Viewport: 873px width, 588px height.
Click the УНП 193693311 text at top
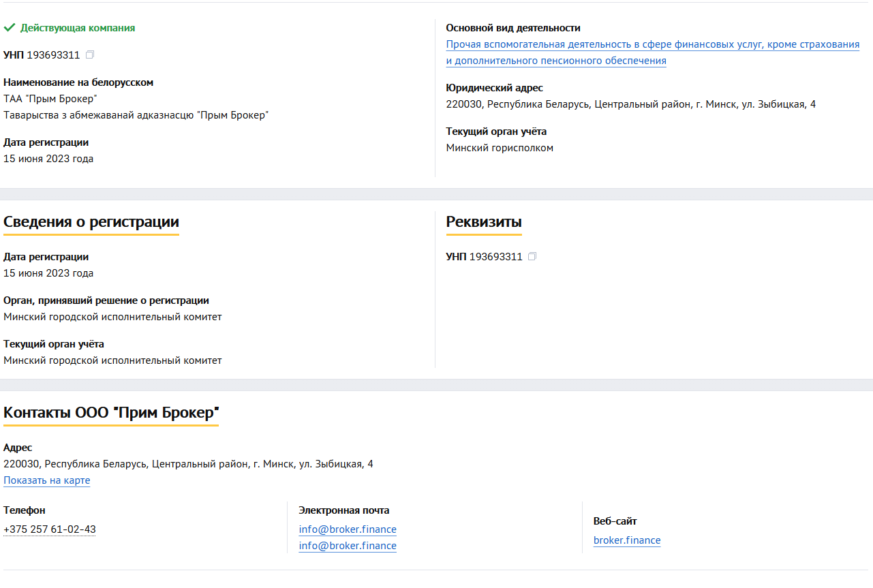[42, 55]
